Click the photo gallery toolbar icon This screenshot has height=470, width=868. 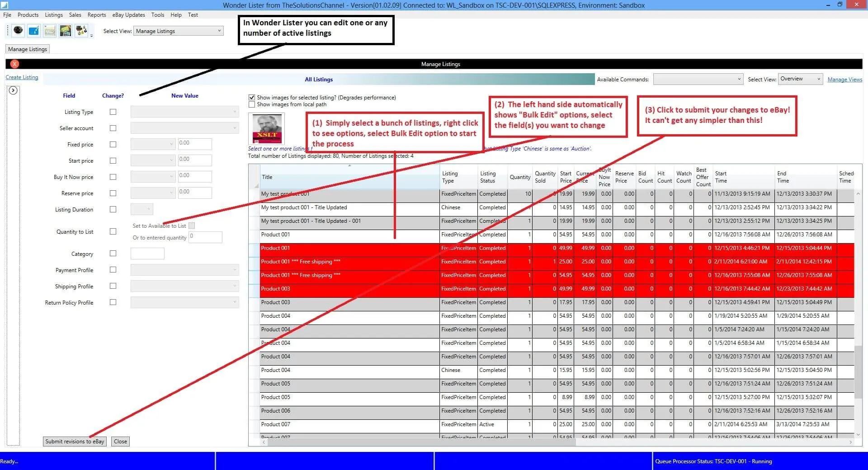(66, 30)
